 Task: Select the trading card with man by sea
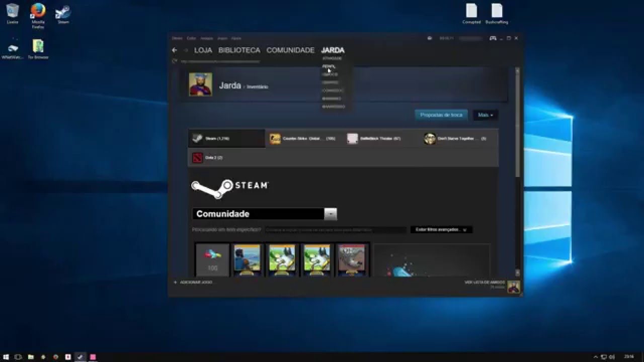tap(247, 260)
